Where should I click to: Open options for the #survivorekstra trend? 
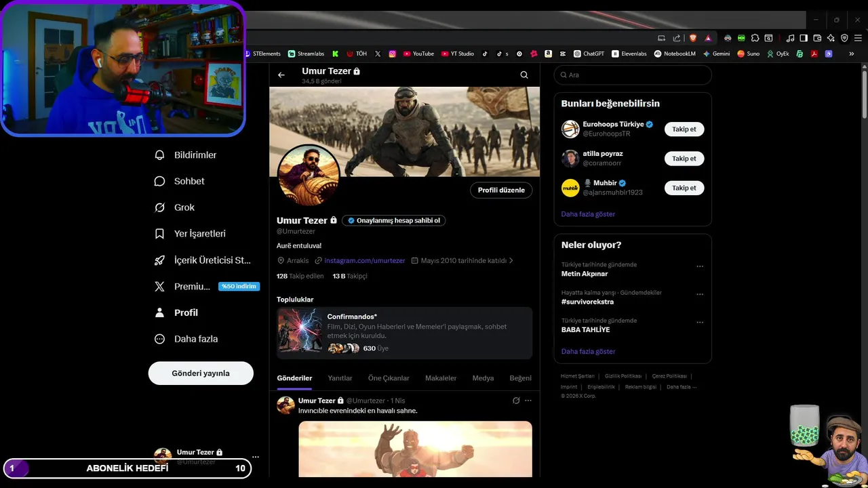(x=700, y=294)
